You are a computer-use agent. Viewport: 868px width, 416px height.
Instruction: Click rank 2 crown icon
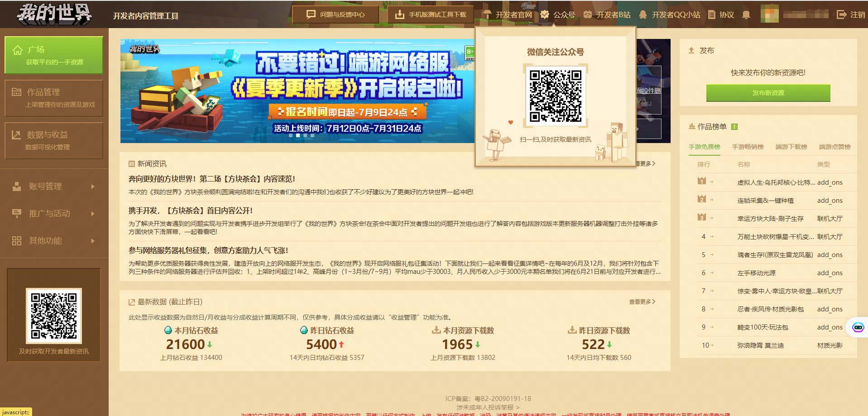tap(702, 199)
